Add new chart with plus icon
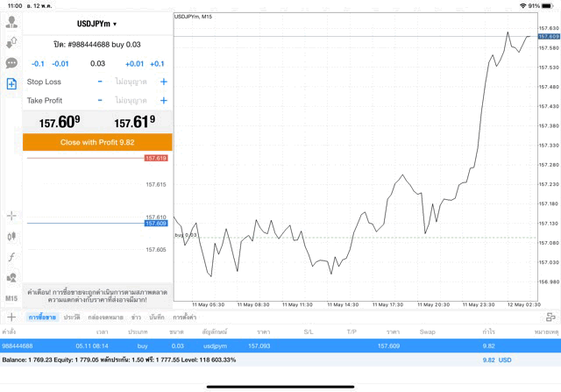Screen dimensions: 561x392 pyautogui.click(x=11, y=317)
